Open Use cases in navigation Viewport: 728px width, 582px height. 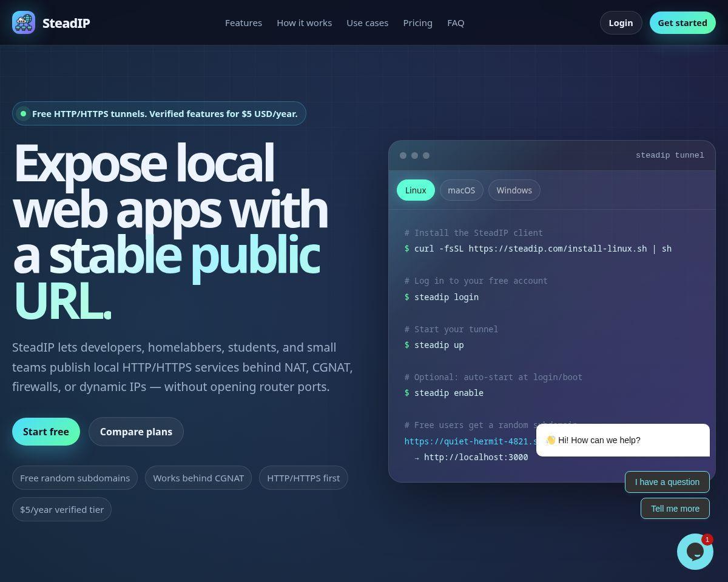point(367,23)
